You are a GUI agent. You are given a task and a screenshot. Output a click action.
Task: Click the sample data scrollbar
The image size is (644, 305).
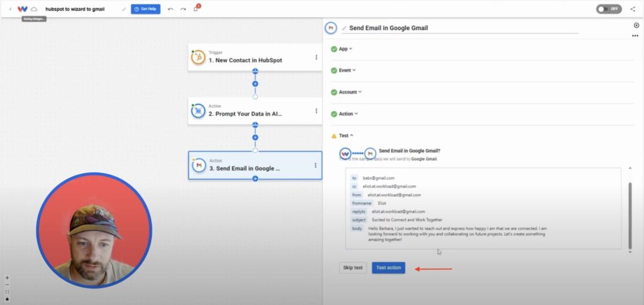(x=630, y=216)
